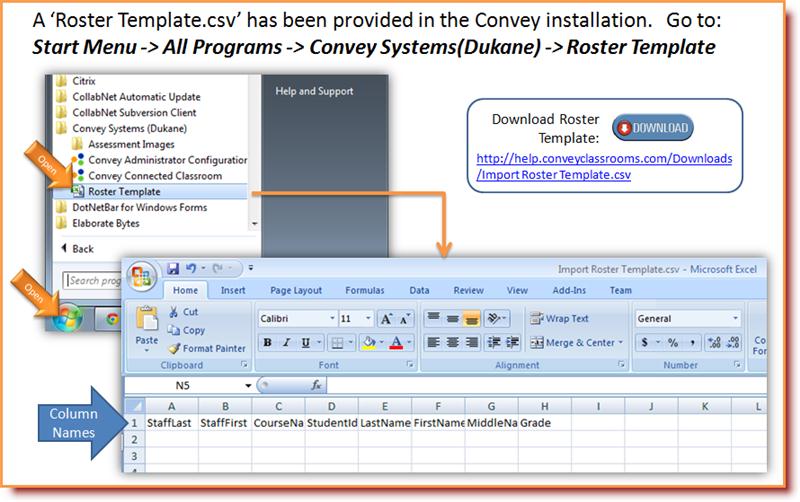The height and width of the screenshot is (502, 800).
Task: Click the Paste clipboard icon
Action: 147,319
